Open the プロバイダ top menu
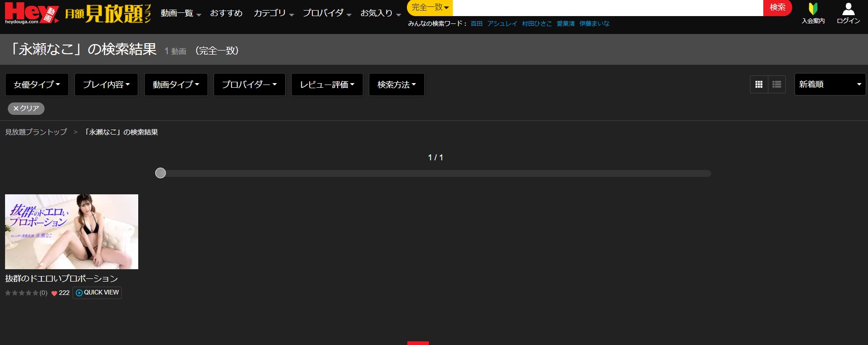The image size is (868, 345). pos(327,13)
